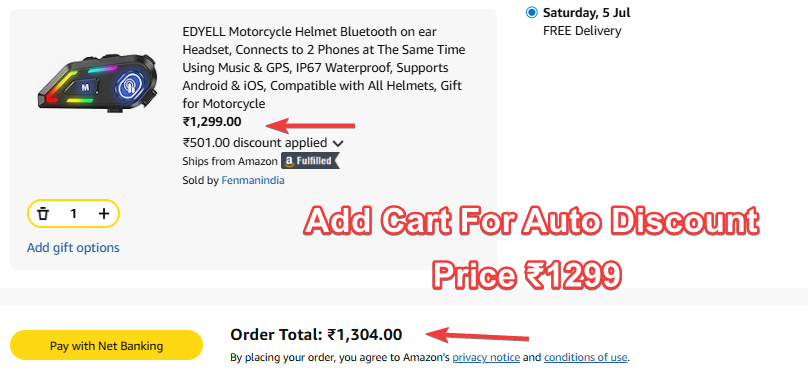Click the FREE Delivery label
Screen dimensions: 808x383
pyautogui.click(x=582, y=31)
